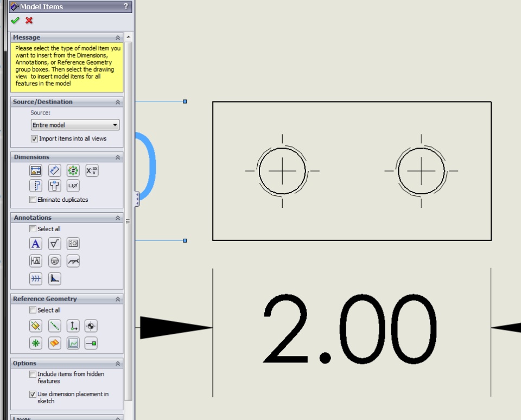Select the right hole circle in drawing
Viewport: 521px width, 420px height.
coord(421,171)
